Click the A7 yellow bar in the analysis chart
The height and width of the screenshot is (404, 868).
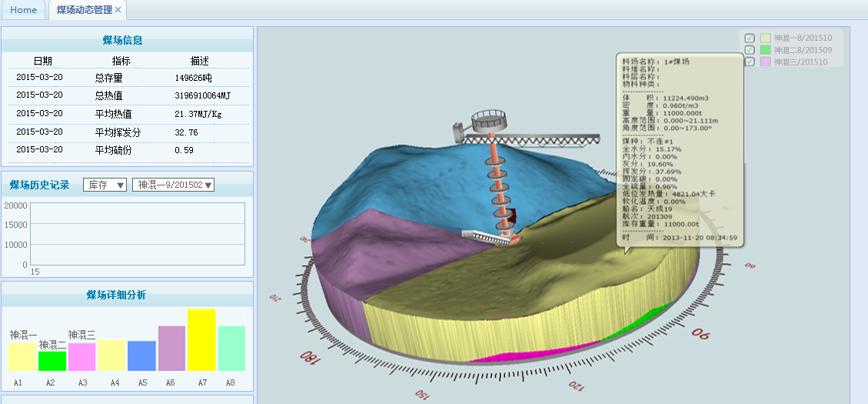(x=201, y=340)
